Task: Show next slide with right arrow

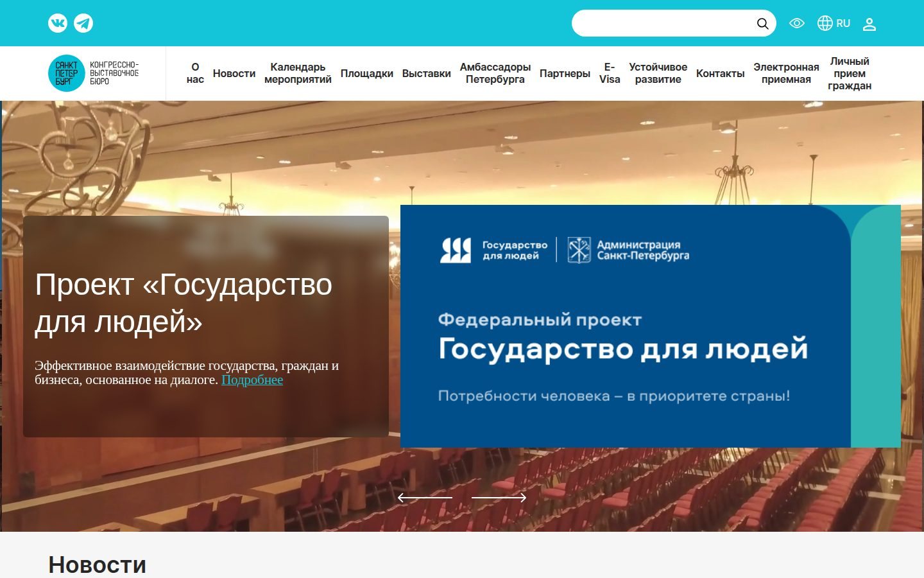Action: coord(499,498)
